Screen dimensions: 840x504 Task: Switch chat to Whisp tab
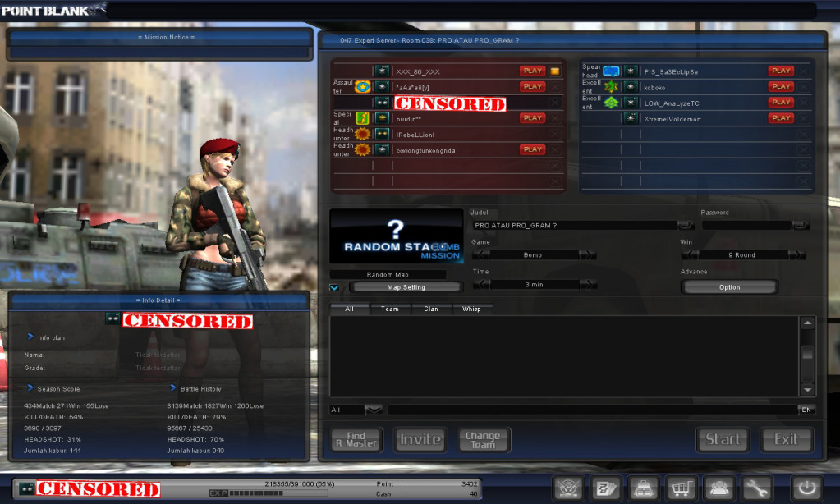click(x=471, y=309)
